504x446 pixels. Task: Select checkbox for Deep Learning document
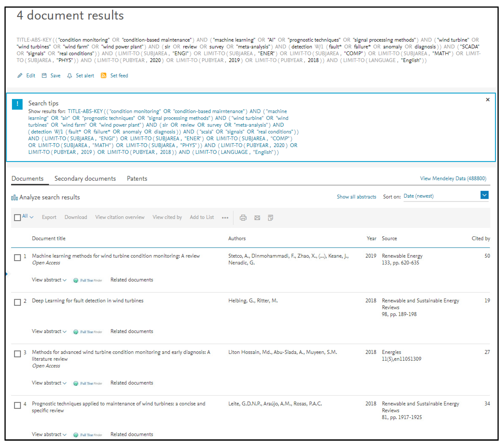17,302
